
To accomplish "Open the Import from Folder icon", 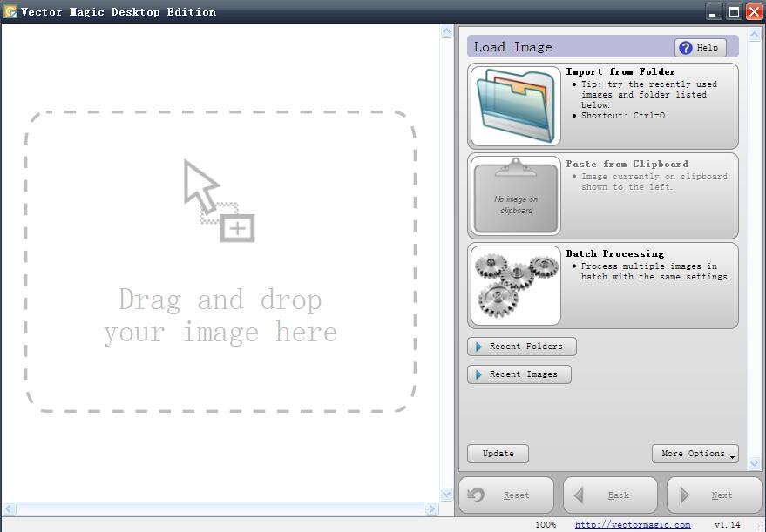I will [x=515, y=106].
